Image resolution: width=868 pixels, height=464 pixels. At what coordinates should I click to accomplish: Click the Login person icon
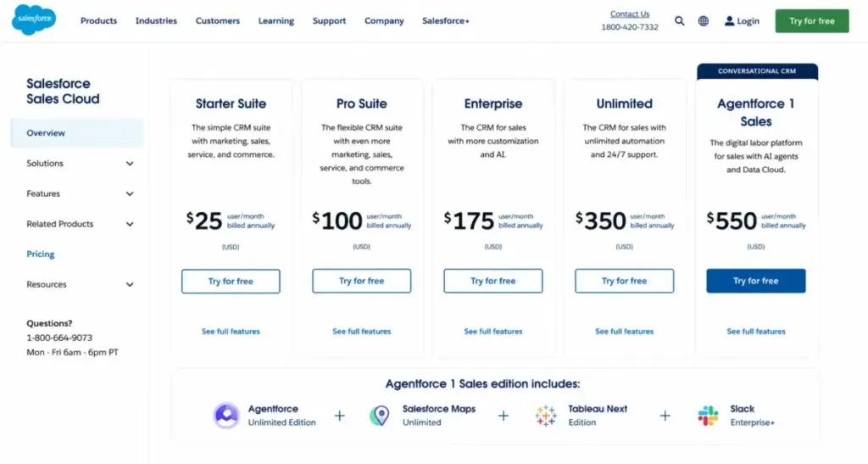pyautogui.click(x=730, y=21)
